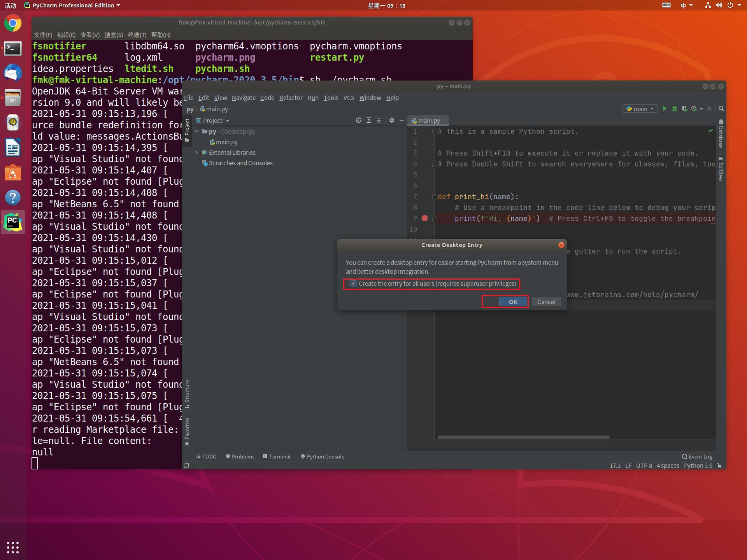Screen dimensions: 747x560
Task: Open Project panel gear options
Action: [392, 121]
